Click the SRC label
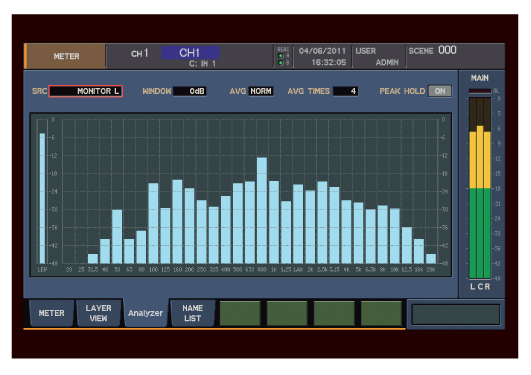This screenshot has height=375, width=531. (x=39, y=91)
